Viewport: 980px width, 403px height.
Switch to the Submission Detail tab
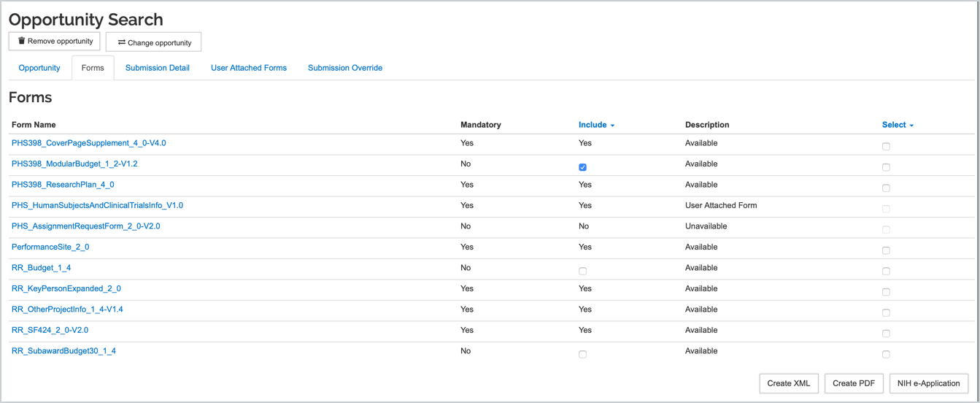[158, 68]
